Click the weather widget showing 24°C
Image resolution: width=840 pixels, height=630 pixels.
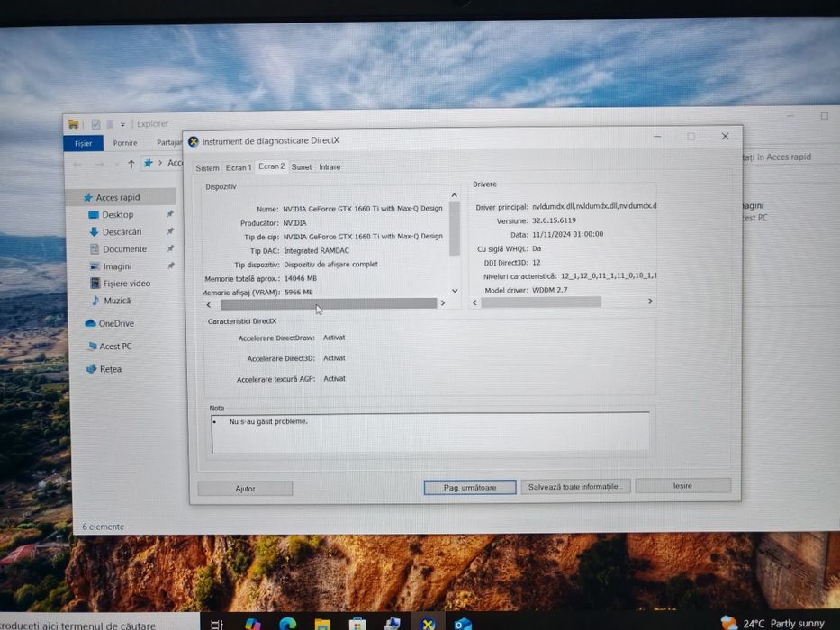pyautogui.click(x=772, y=623)
